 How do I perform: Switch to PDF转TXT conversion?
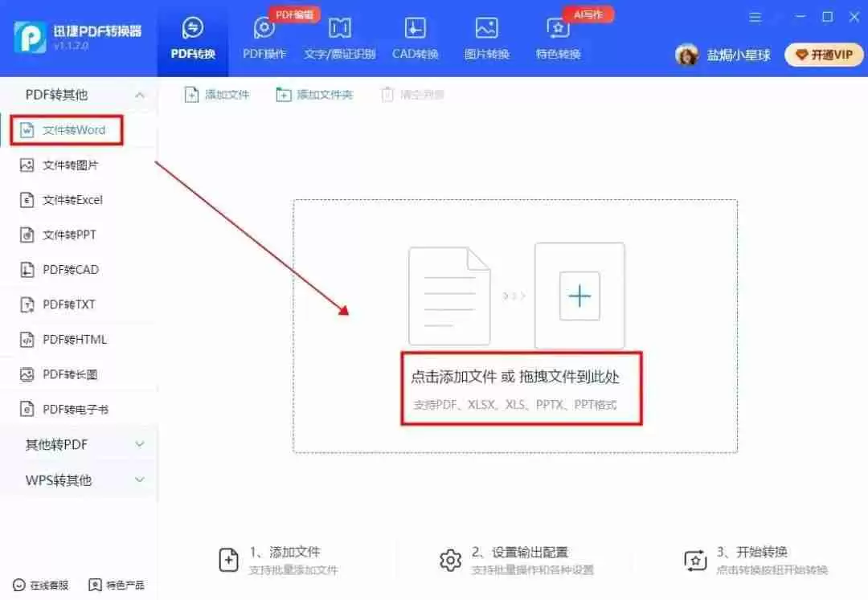click(64, 304)
